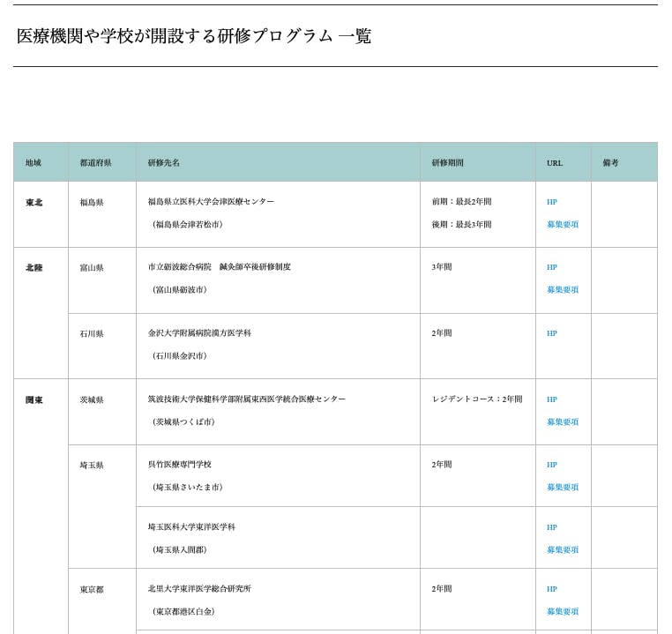Open 募集要項 link for 埼玉医科大学東洋医学科
This screenshot has width=672, height=634.
(563, 550)
